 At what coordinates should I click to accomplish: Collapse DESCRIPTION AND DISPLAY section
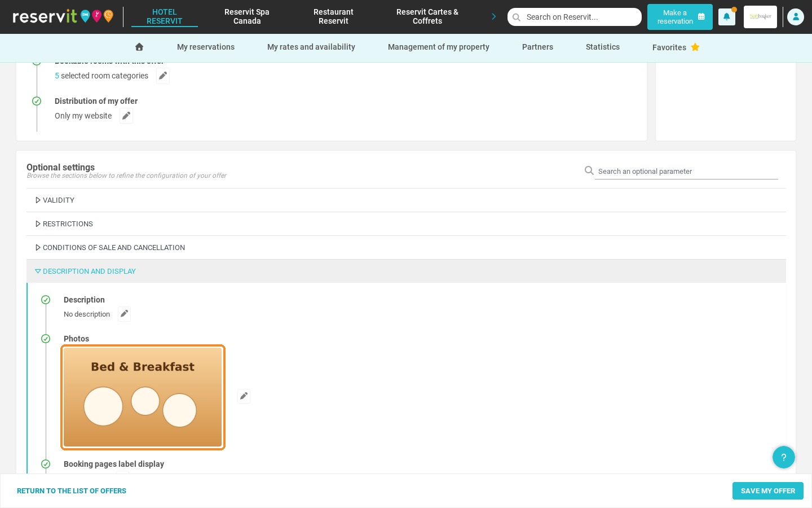[406, 271]
